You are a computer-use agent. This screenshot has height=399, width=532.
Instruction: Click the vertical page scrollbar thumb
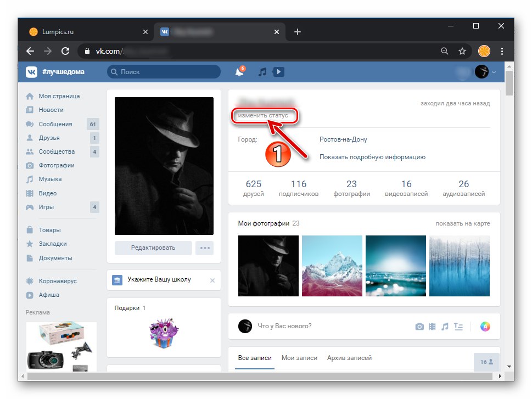pyautogui.click(x=509, y=83)
